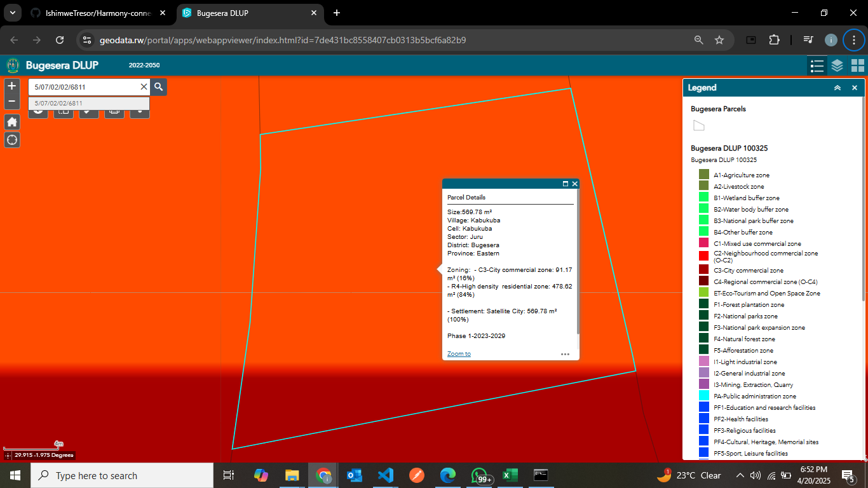868x488 pixels.
Task: Bookmark this page with the star
Action: click(719, 40)
